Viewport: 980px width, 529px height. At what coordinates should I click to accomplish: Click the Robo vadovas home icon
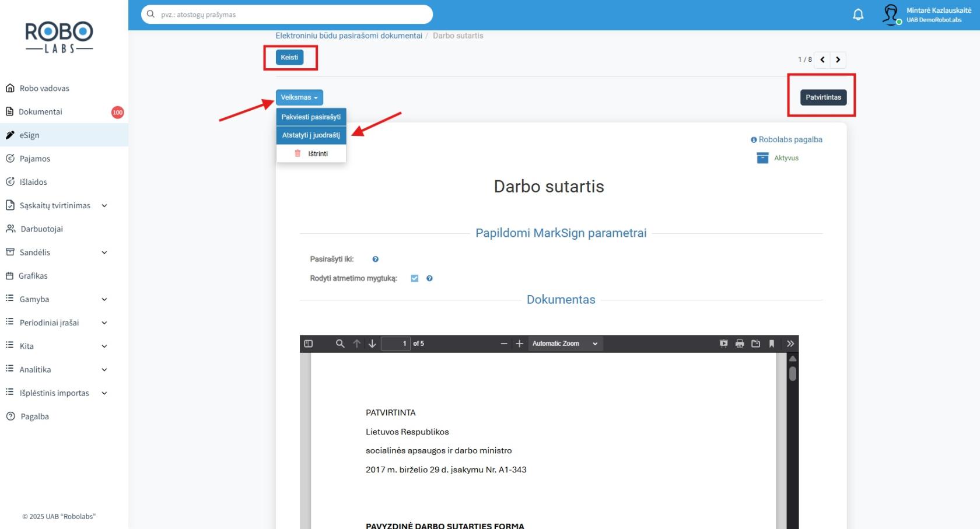pyautogui.click(x=10, y=88)
